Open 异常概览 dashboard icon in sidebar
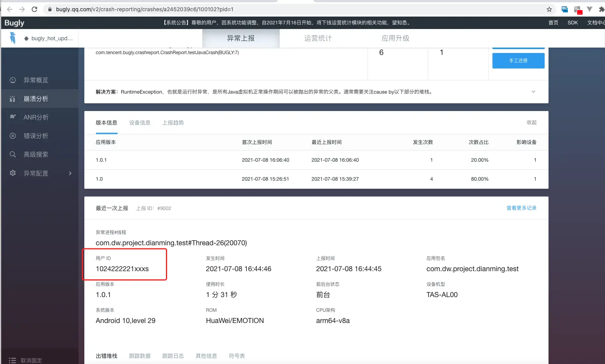 click(13, 80)
